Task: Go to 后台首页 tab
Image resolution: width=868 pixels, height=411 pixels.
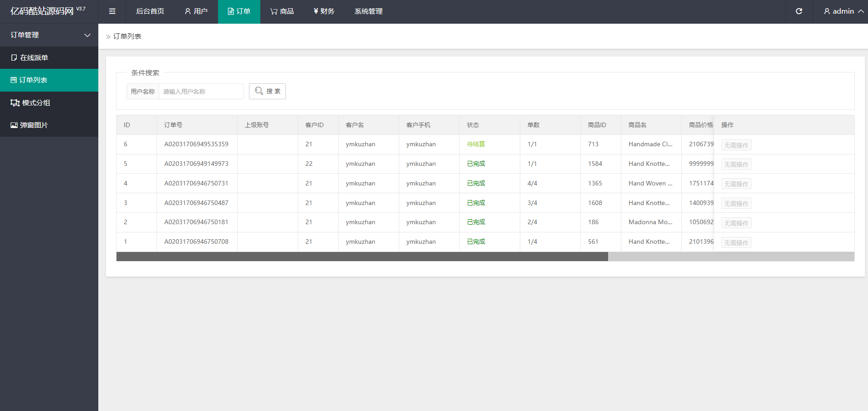Action: [150, 11]
